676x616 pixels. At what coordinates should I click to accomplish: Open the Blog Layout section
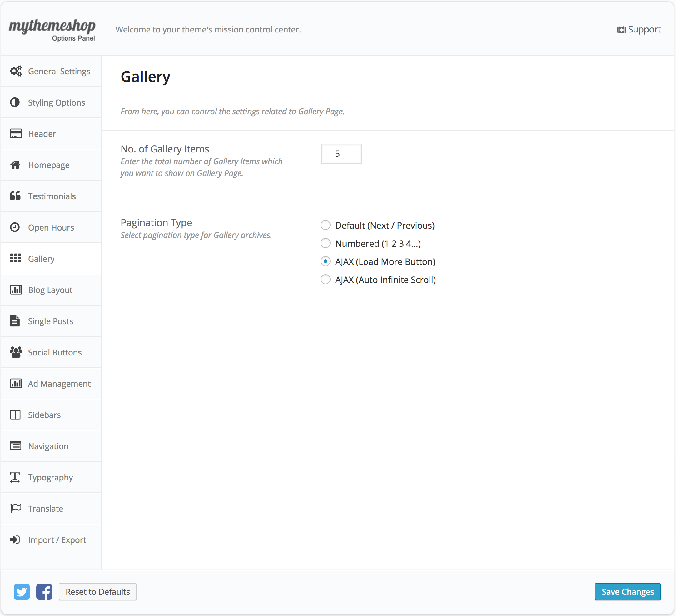click(50, 290)
